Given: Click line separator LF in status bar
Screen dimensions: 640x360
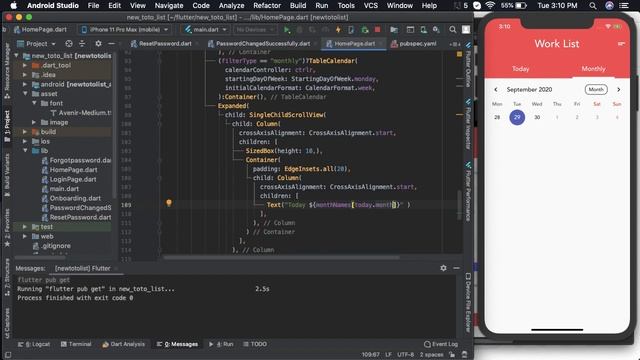Looking at the screenshot, I should [388, 355].
